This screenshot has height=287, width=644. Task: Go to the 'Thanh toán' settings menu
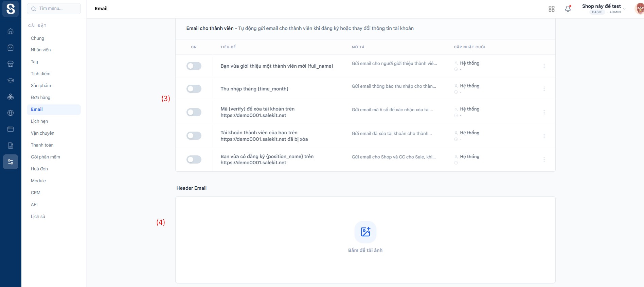click(42, 145)
